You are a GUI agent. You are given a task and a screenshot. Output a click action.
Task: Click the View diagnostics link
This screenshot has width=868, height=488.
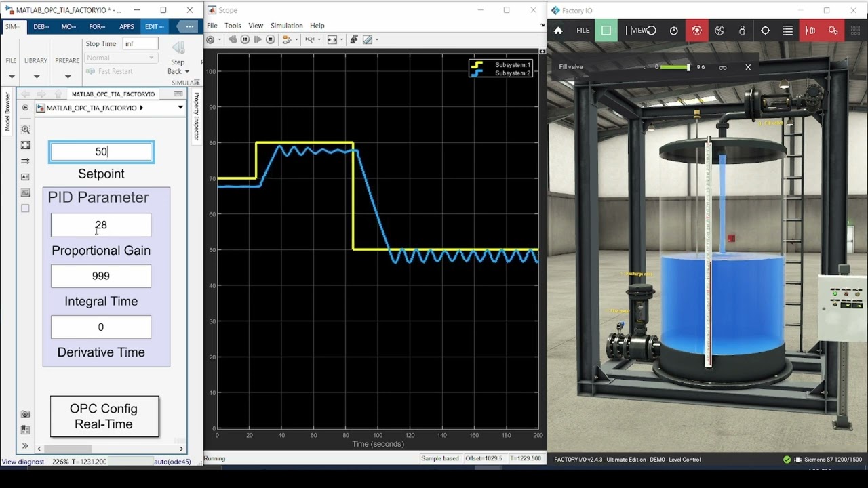[23, 462]
